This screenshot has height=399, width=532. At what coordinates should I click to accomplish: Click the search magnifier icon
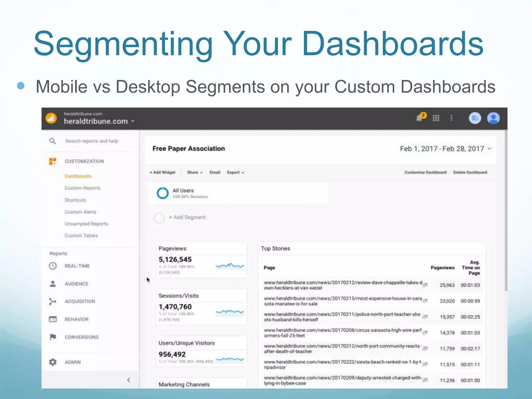click(52, 141)
